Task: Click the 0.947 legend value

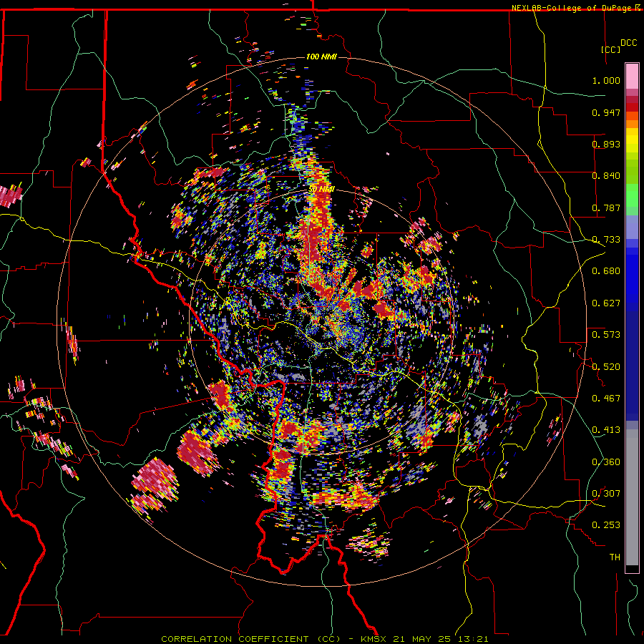Action: (606, 112)
